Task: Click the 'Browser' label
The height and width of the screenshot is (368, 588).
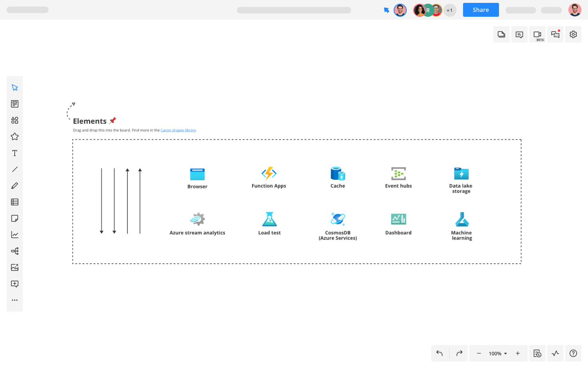Action: [x=197, y=187]
